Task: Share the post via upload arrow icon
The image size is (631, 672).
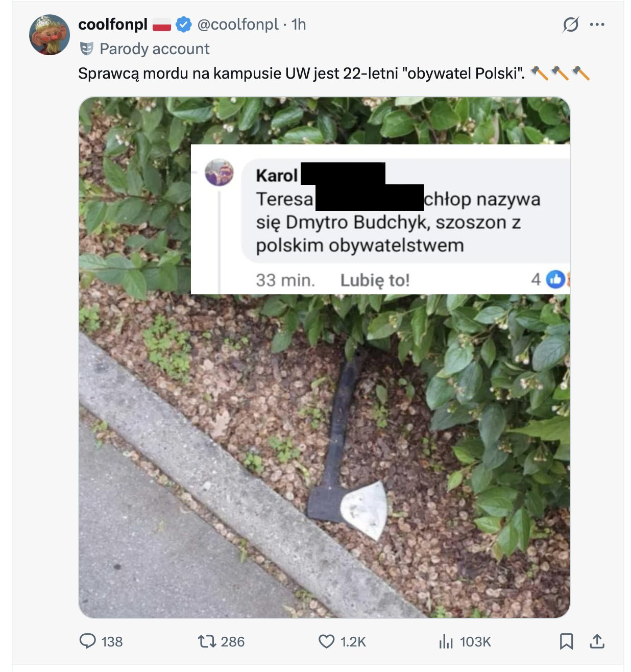Action: point(597,641)
